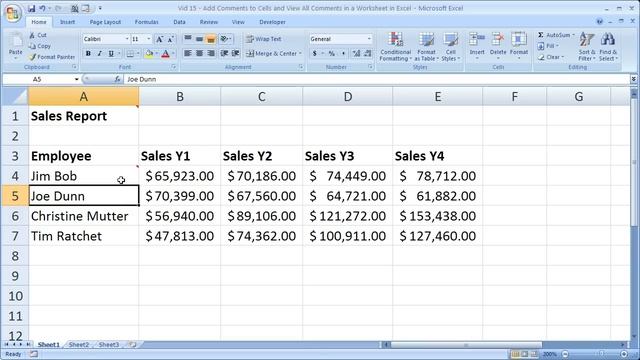Open Find & Select menu

pos(608,47)
